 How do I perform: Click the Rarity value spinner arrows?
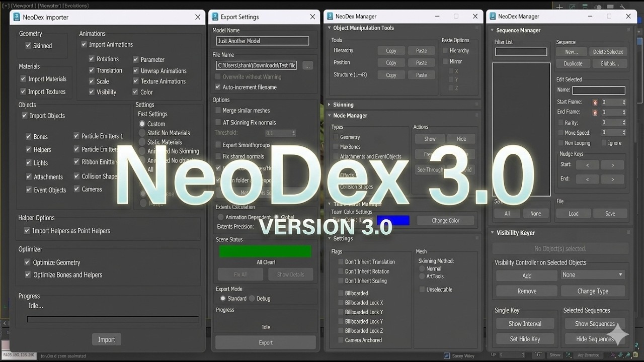pyautogui.click(x=624, y=123)
